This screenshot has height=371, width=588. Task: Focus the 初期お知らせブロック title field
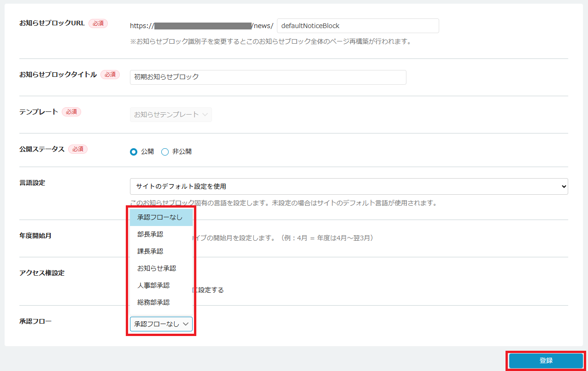click(268, 77)
